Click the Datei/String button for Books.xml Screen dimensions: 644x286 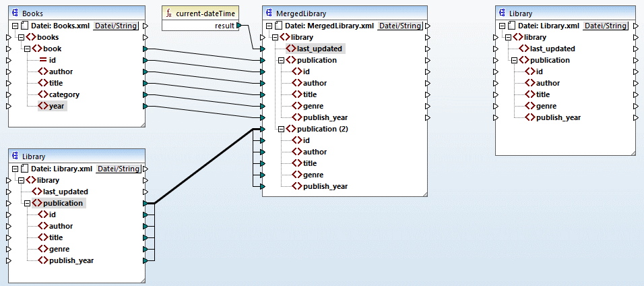116,26
